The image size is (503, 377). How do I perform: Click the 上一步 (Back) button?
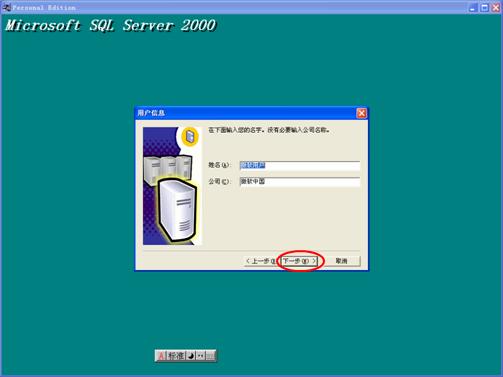pos(262,261)
